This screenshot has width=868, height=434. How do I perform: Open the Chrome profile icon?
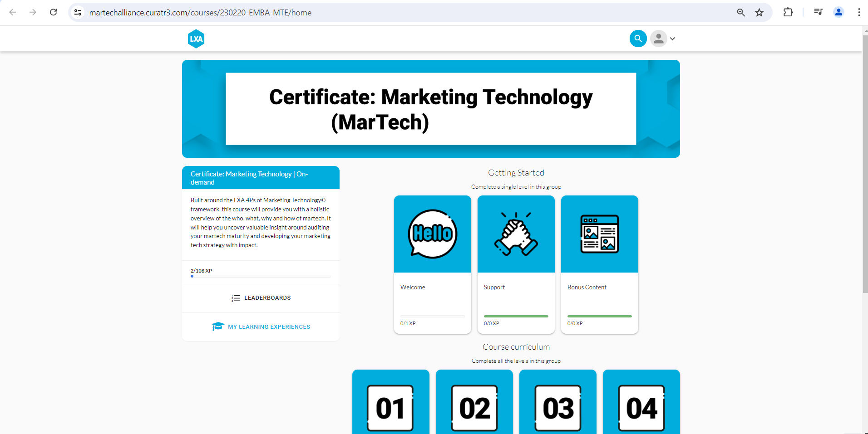(x=838, y=12)
